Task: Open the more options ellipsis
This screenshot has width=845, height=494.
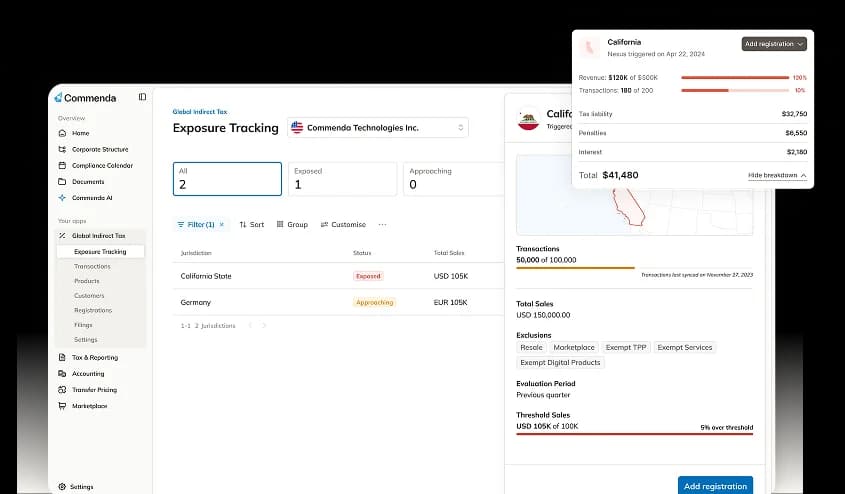Action: (382, 225)
